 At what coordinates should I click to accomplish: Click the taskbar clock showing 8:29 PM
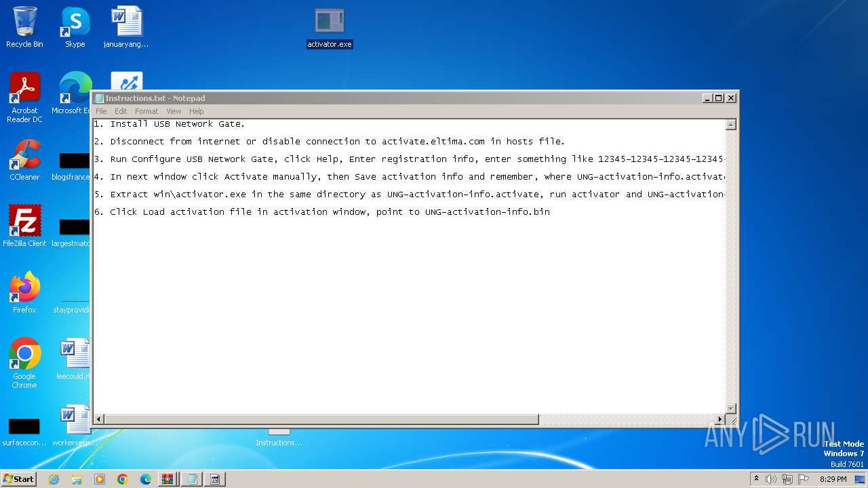click(833, 479)
